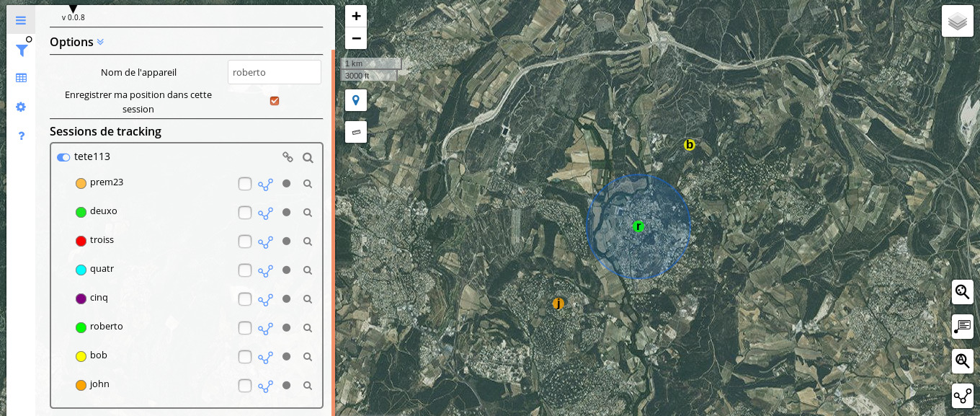Click the red color swatch of troiss
The height and width of the screenshot is (416, 980).
[81, 241]
